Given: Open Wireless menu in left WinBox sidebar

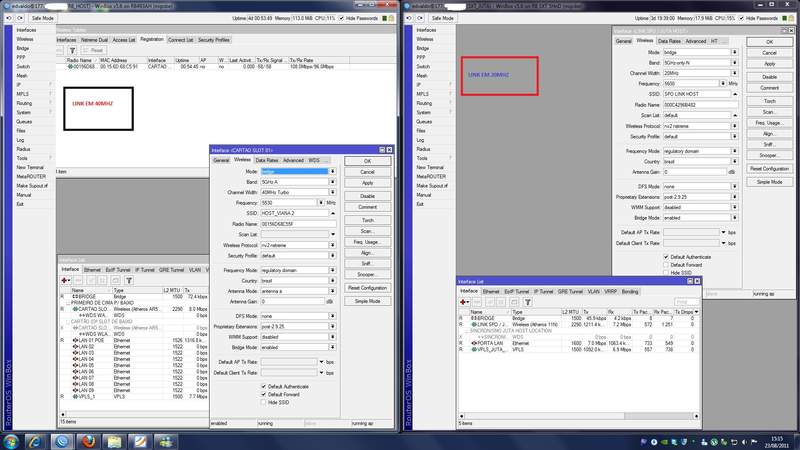Looking at the screenshot, I should pyautogui.click(x=25, y=39).
